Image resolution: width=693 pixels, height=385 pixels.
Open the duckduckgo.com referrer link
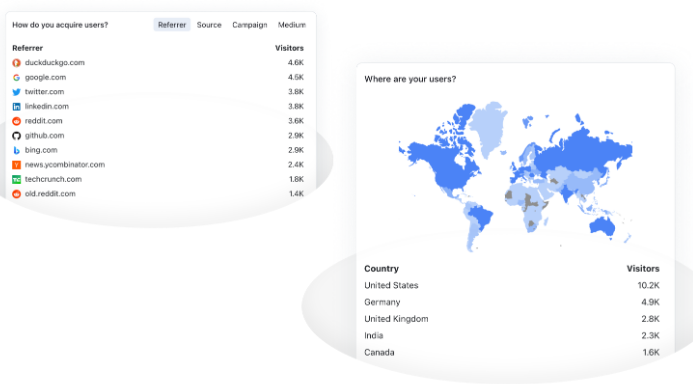[x=54, y=63]
